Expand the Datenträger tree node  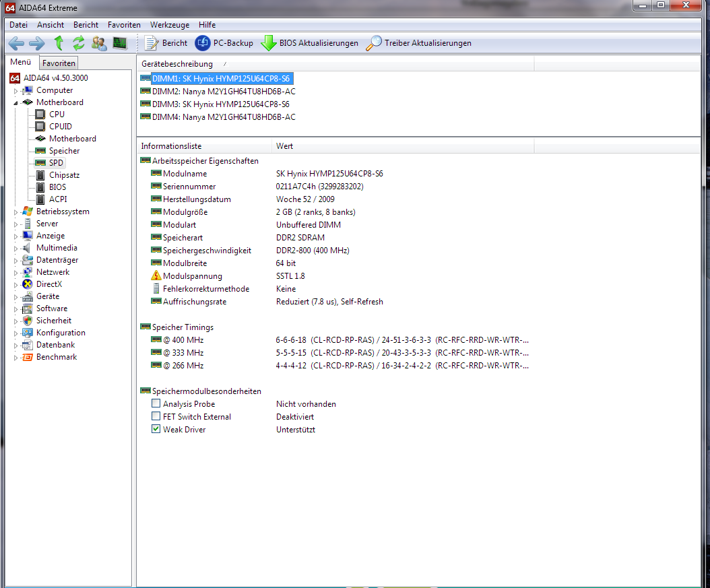[x=15, y=261]
